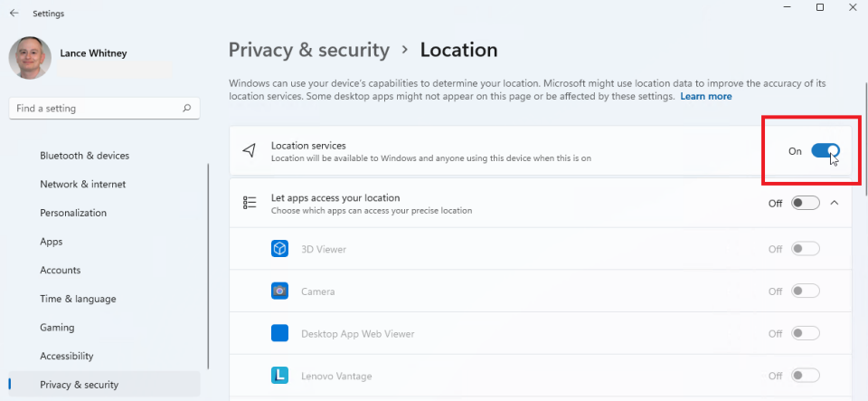Click the Location page heading
Image resolution: width=868 pixels, height=401 pixels.
(459, 50)
